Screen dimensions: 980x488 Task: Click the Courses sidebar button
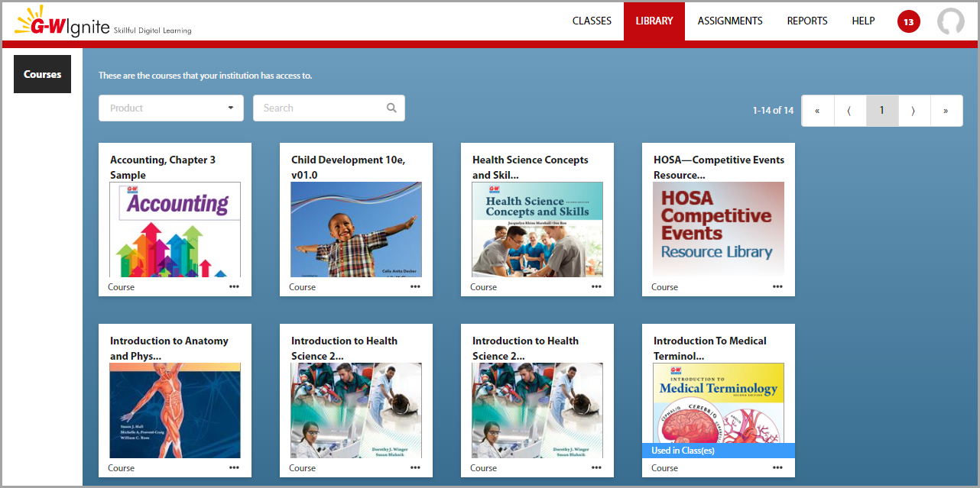[42, 74]
